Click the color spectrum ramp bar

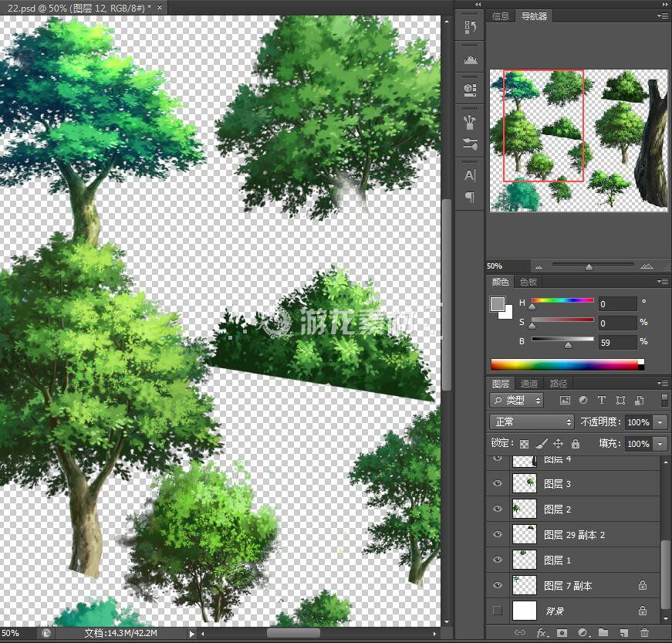click(x=567, y=364)
